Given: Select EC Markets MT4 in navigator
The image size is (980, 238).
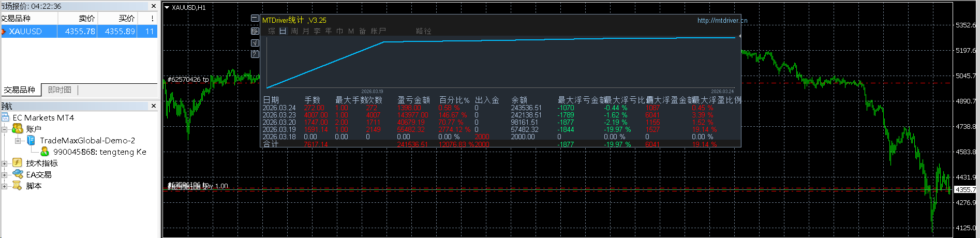Looking at the screenshot, I should coord(43,117).
